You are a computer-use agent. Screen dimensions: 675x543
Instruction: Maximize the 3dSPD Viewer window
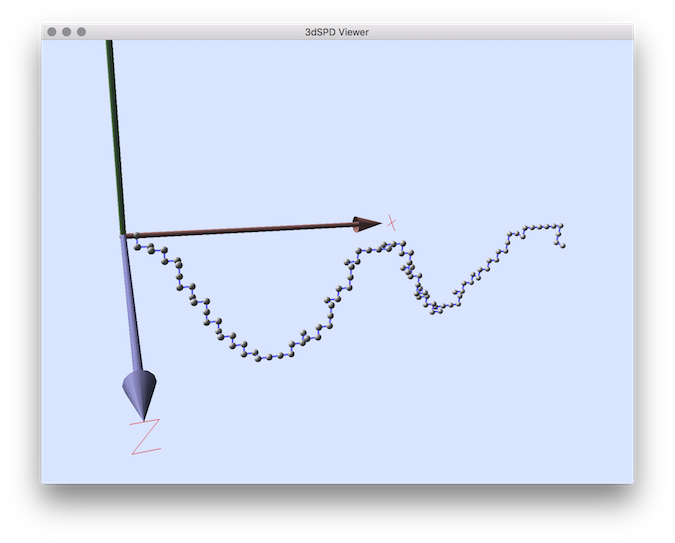click(x=82, y=32)
